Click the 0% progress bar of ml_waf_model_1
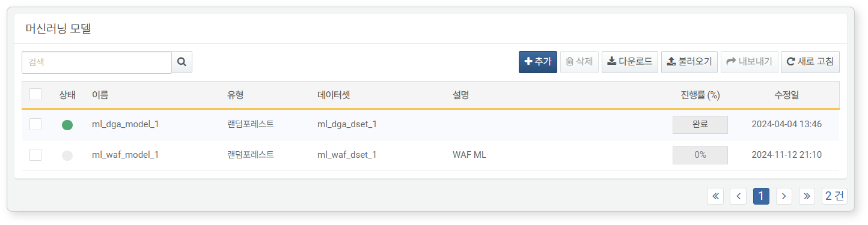The image size is (868, 225). (x=700, y=155)
